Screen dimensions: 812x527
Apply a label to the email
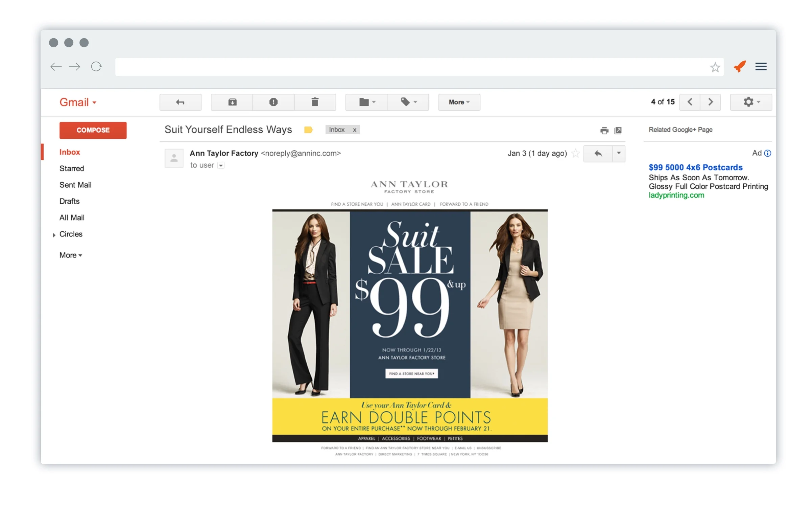click(x=408, y=102)
